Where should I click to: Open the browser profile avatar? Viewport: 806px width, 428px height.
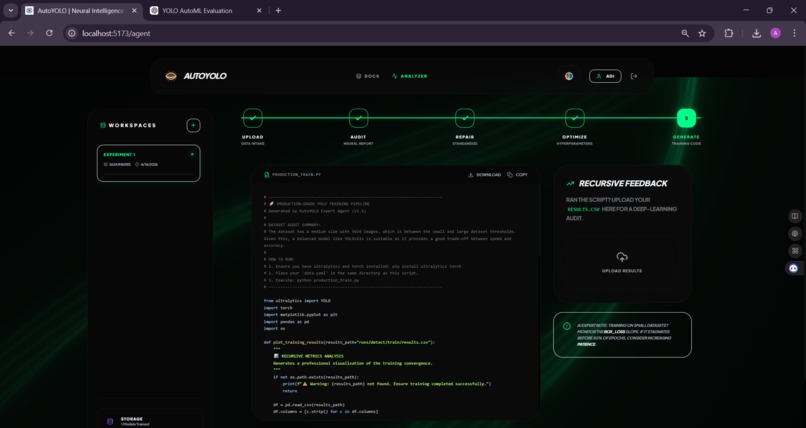[776, 33]
